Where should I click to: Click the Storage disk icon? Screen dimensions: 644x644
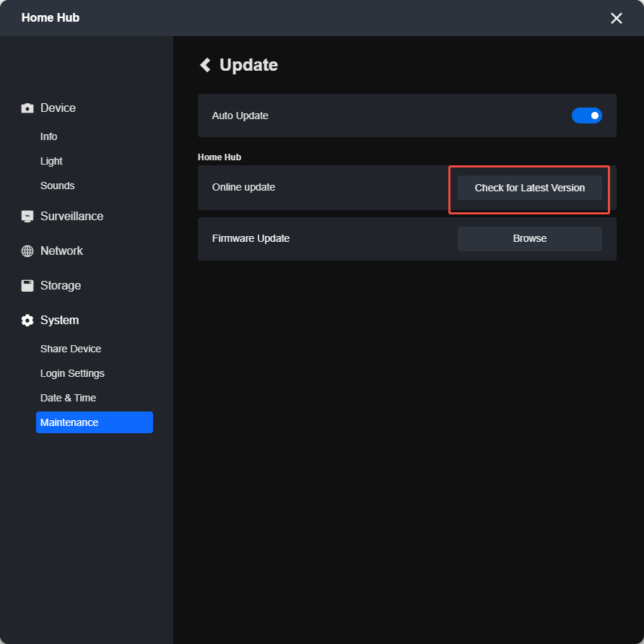(27, 285)
